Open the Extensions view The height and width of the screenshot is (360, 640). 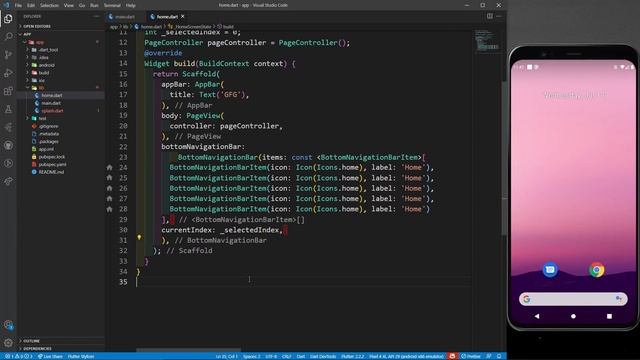[x=8, y=91]
